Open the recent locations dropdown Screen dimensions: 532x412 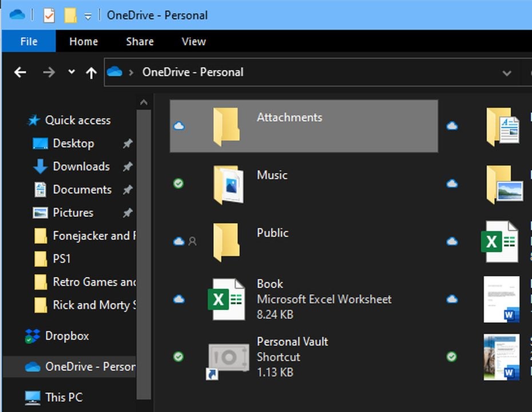click(x=72, y=72)
